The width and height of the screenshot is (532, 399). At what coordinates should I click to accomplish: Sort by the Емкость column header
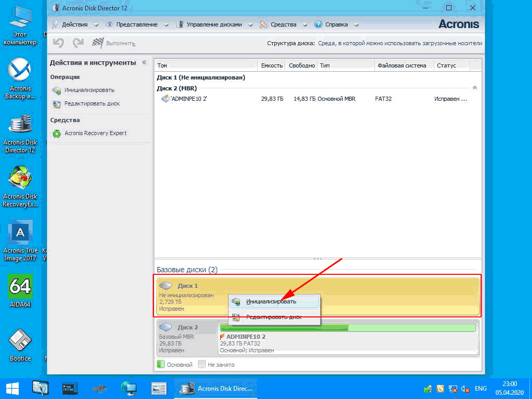pos(272,65)
